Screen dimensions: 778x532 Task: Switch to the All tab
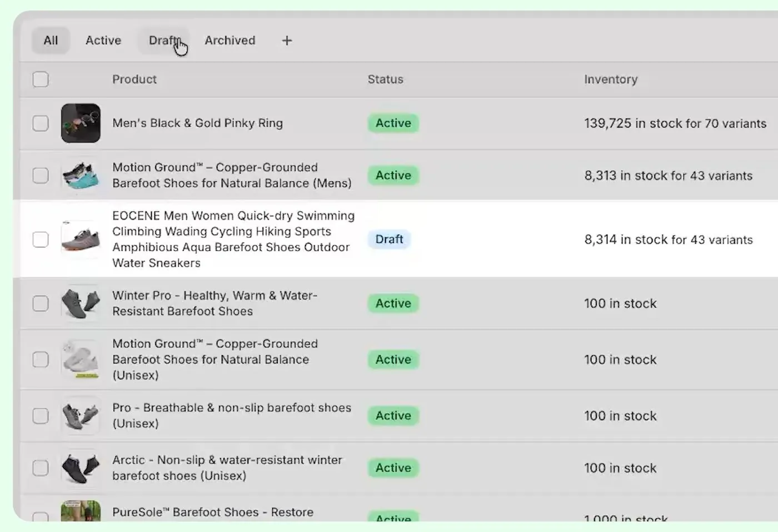(51, 41)
